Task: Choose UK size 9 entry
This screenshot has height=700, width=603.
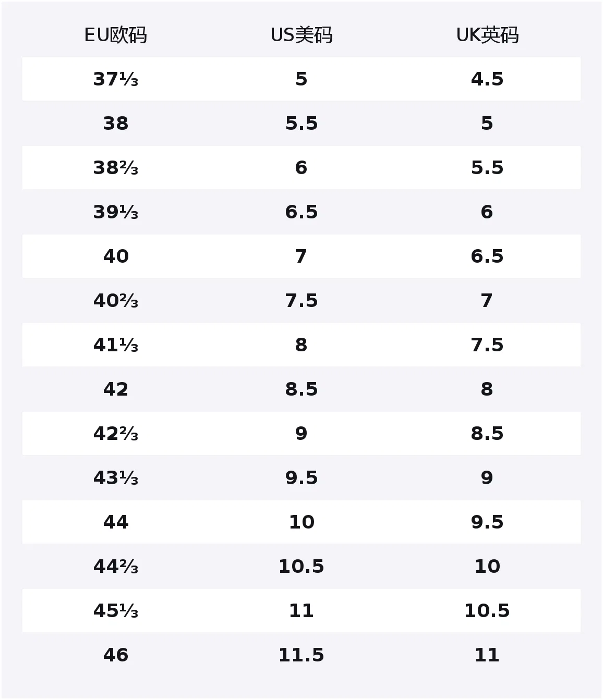Action: (x=487, y=478)
